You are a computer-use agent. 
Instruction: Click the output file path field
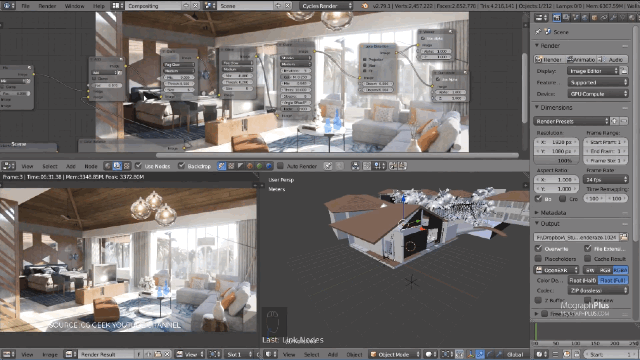[x=576, y=237]
